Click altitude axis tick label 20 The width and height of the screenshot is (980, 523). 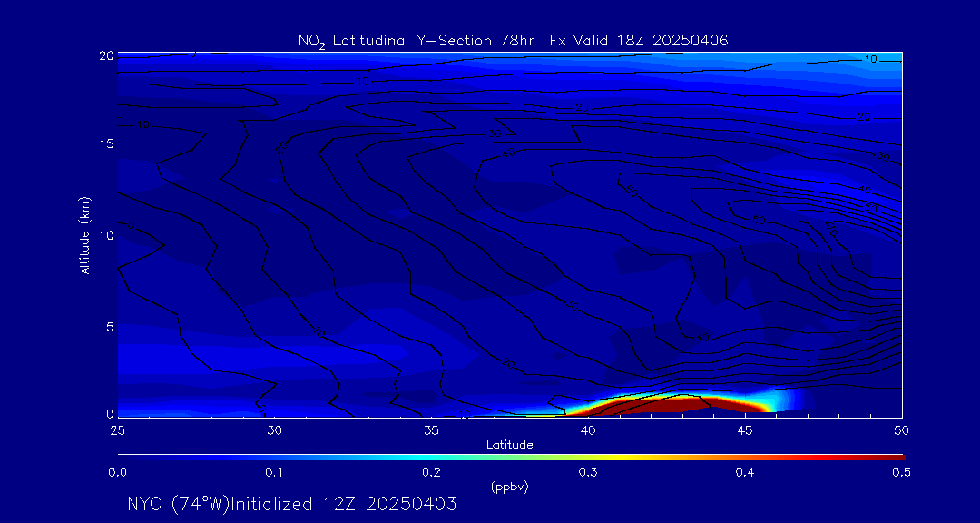pyautogui.click(x=105, y=55)
